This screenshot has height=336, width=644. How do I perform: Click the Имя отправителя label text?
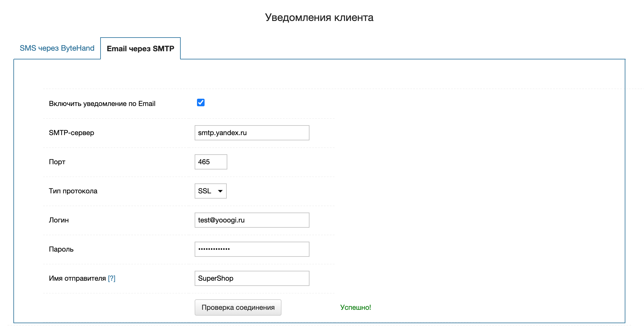click(x=77, y=278)
